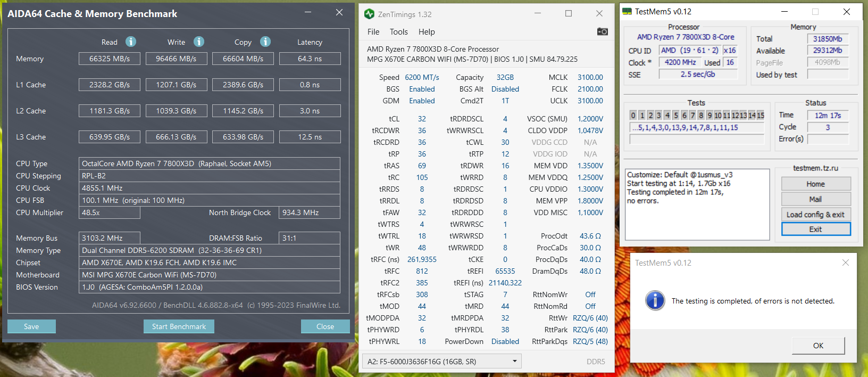Click the CPU Clock 4855.1 MHz field

coord(210,188)
